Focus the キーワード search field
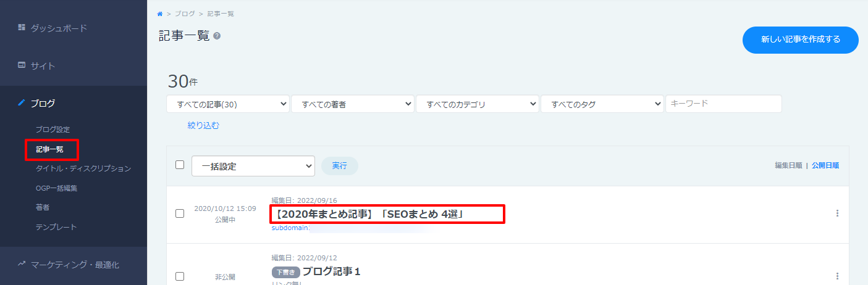The width and height of the screenshot is (868, 285). click(723, 104)
